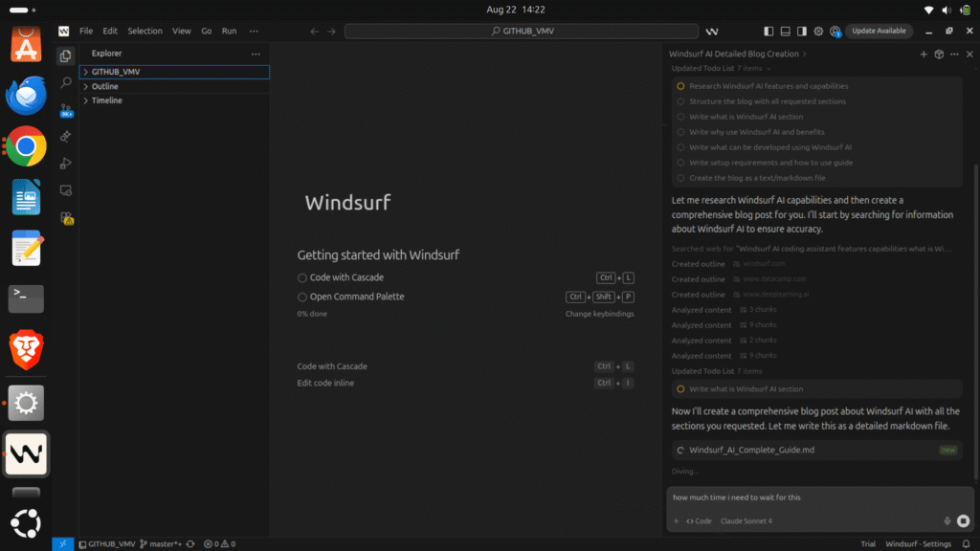
Task: Show applications using the Ubuntu logo
Action: 26,523
